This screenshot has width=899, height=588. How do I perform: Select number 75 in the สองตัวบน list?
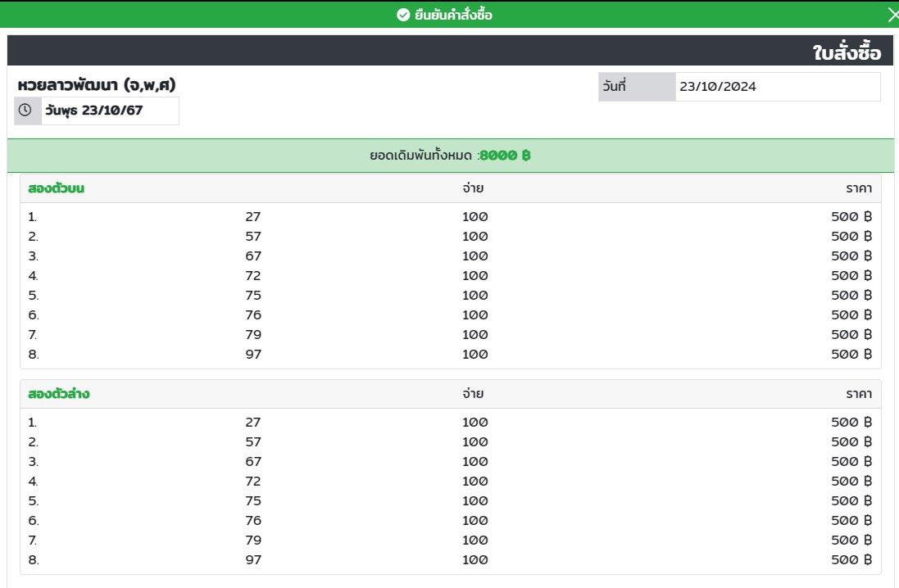(x=253, y=295)
